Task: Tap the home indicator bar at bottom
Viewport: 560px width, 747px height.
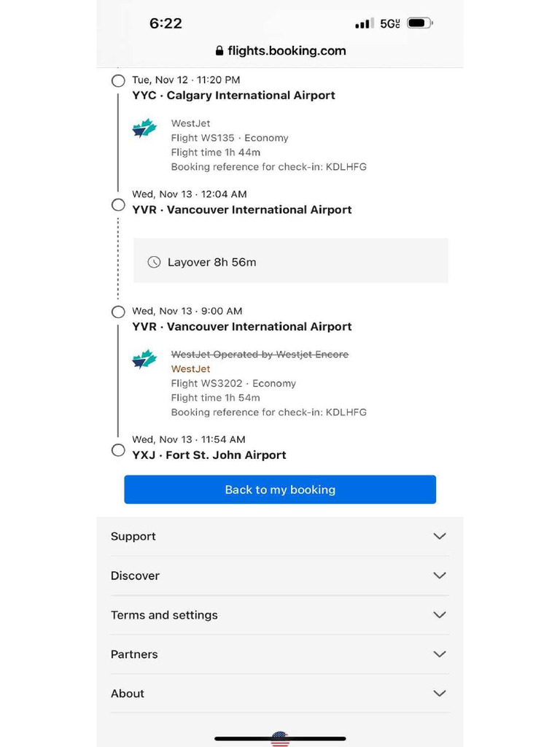Action: pyautogui.click(x=280, y=739)
